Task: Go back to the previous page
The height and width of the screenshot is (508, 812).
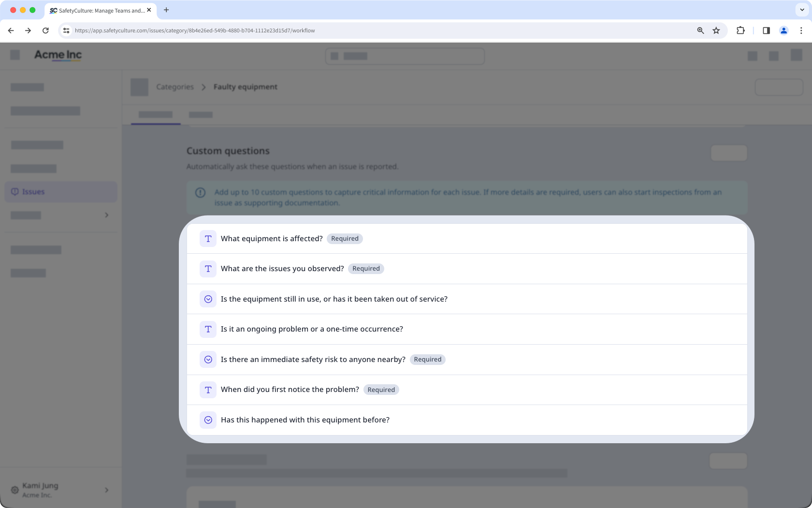Action: tap(11, 30)
